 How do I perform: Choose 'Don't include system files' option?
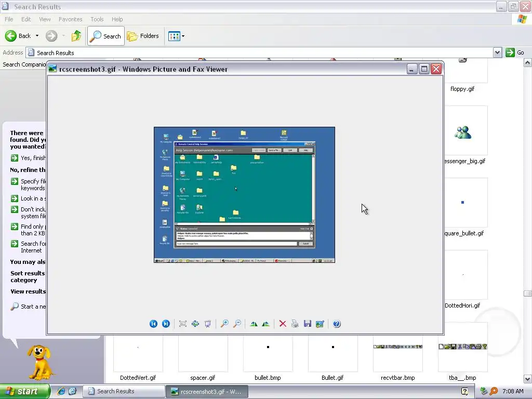click(29, 212)
